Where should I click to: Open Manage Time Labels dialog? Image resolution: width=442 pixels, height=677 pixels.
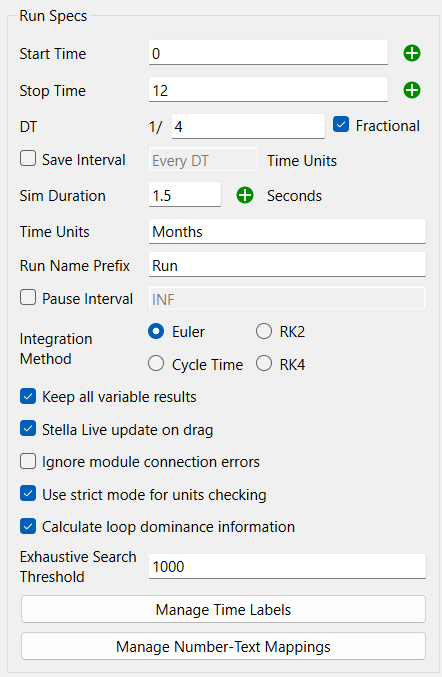pos(223,609)
